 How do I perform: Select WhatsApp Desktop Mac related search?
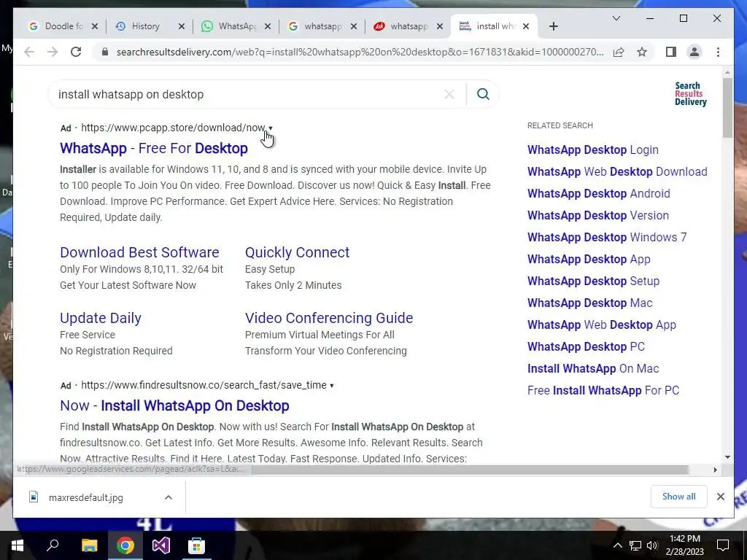pyautogui.click(x=589, y=303)
